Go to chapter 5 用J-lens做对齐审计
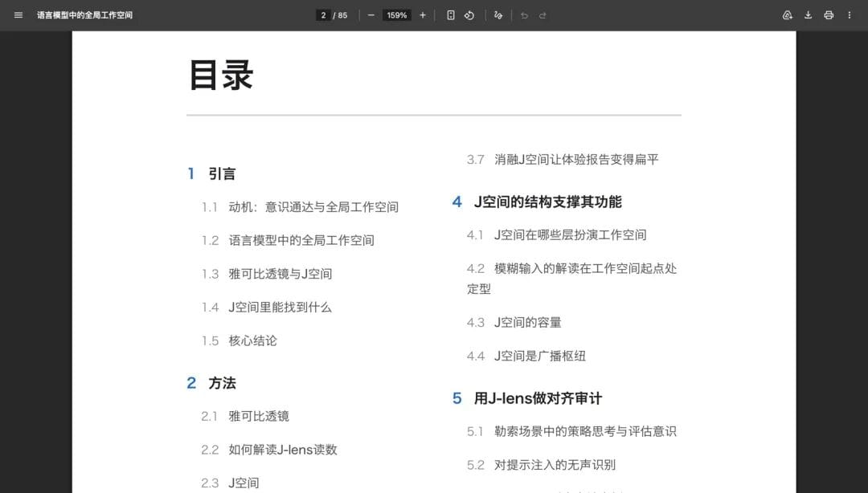The image size is (868, 493). [x=527, y=398]
